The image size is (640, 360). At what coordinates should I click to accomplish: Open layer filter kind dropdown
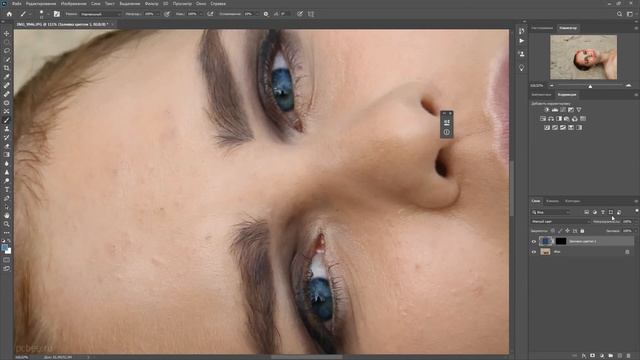(551, 212)
